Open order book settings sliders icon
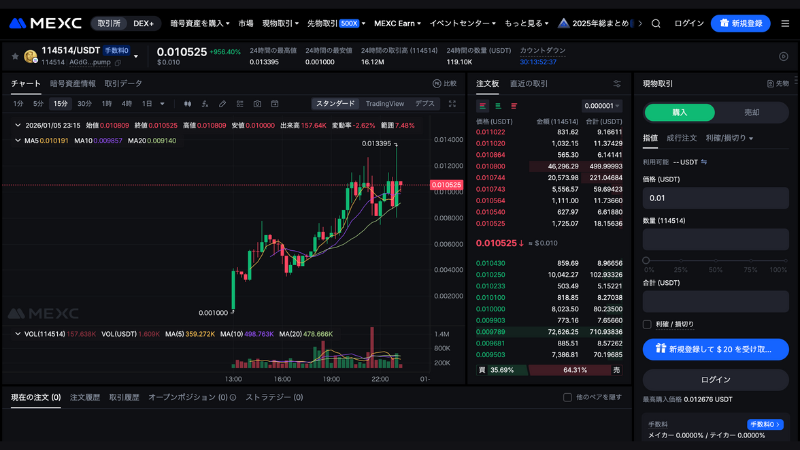 pyautogui.click(x=617, y=84)
